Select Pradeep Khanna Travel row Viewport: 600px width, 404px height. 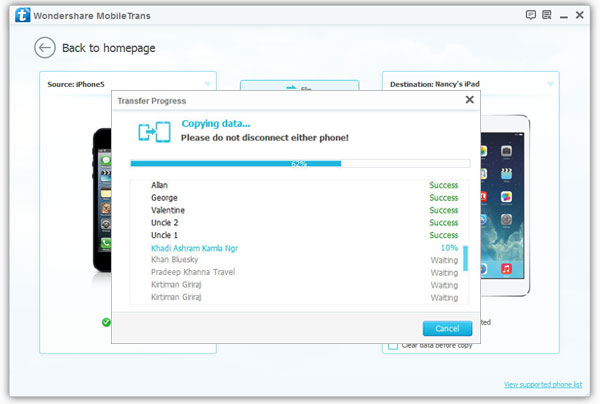(297, 272)
